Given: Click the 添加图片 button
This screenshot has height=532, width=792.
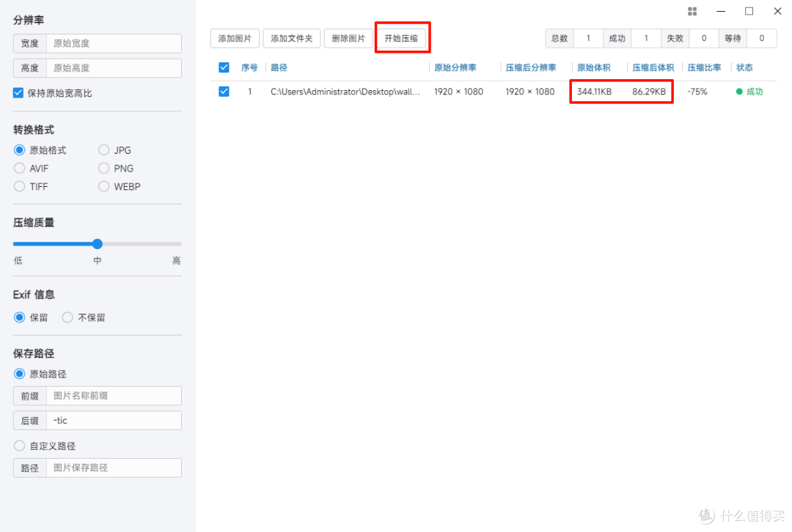Looking at the screenshot, I should point(235,38).
